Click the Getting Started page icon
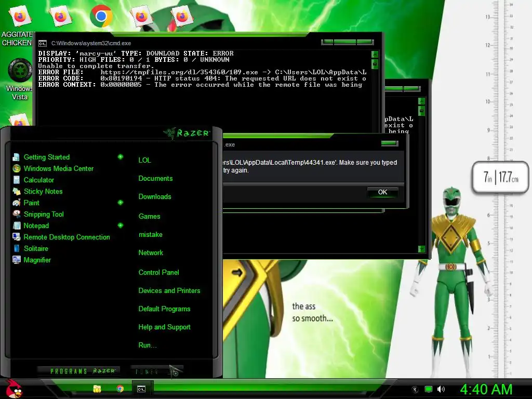Viewport: 532px width, 399px height. point(16,157)
